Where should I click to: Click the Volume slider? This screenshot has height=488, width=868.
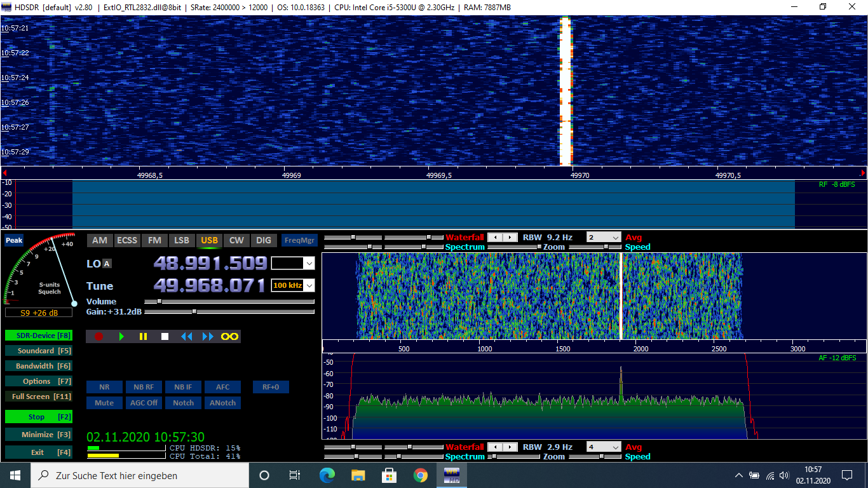coord(229,301)
